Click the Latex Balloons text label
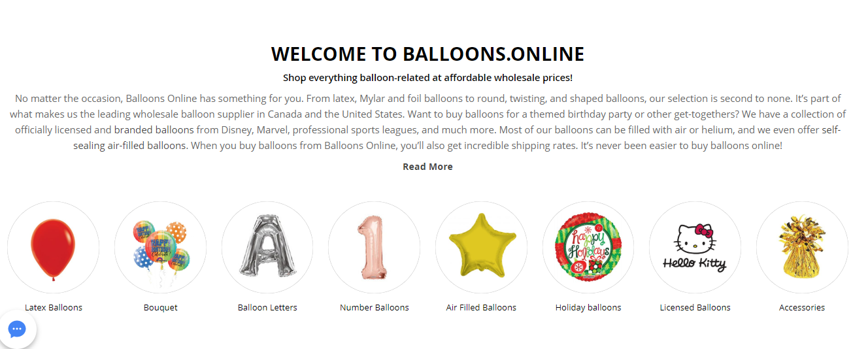 54,307
